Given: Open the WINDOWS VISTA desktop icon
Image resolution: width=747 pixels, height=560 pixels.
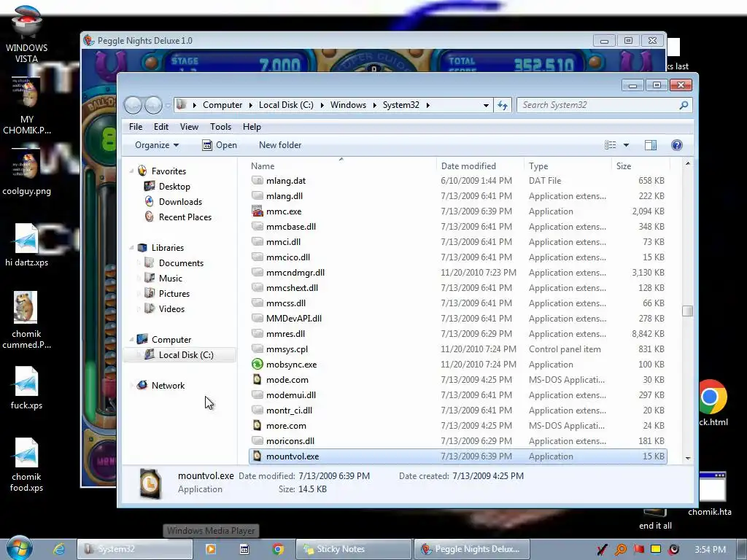Looking at the screenshot, I should [x=26, y=34].
